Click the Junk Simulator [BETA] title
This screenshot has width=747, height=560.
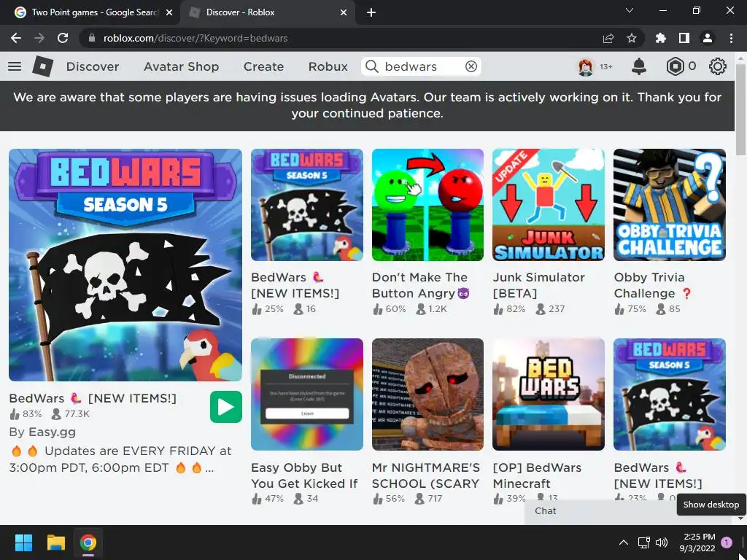(539, 285)
